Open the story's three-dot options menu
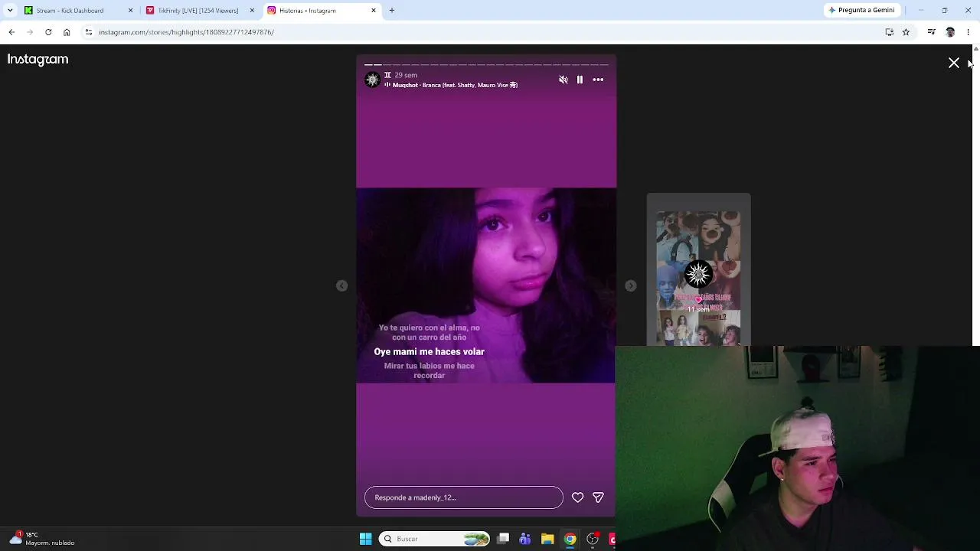This screenshot has width=980, height=551. point(598,80)
